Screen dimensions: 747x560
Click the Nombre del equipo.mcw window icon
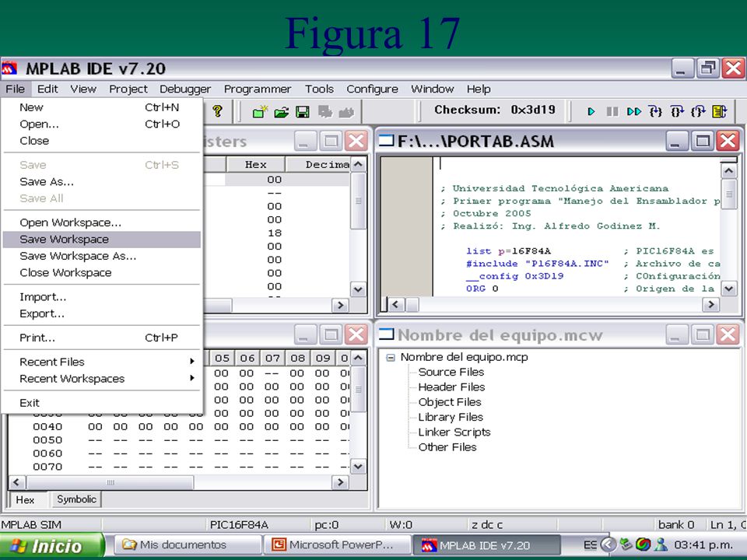point(387,334)
